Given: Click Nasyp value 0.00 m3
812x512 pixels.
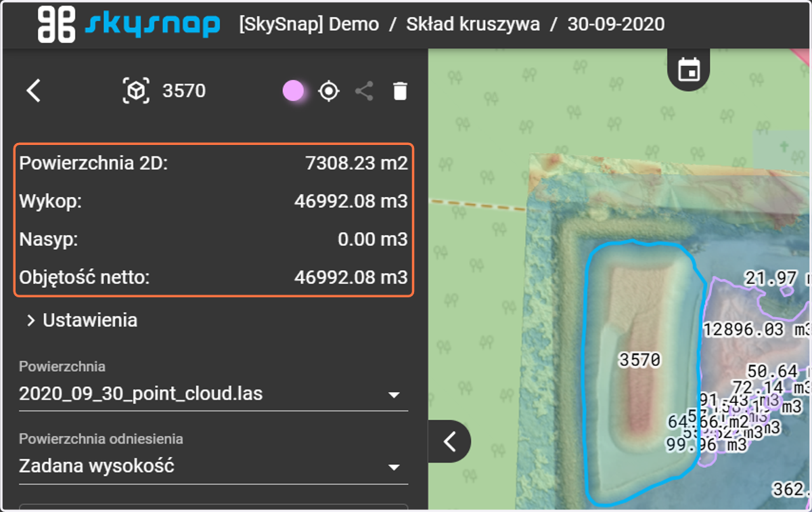Looking at the screenshot, I should [373, 239].
